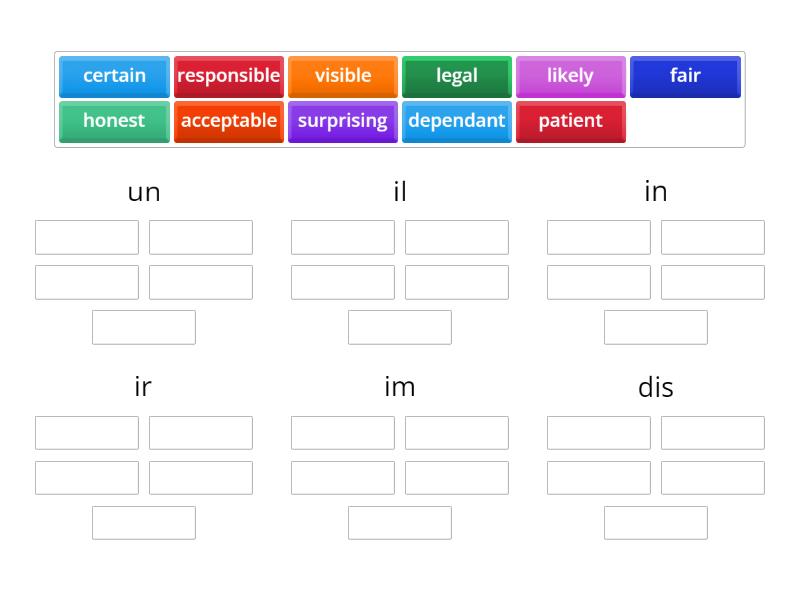Image resolution: width=800 pixels, height=600 pixels.
Task: Click the "ir" prefix group heading
Action: point(142,388)
